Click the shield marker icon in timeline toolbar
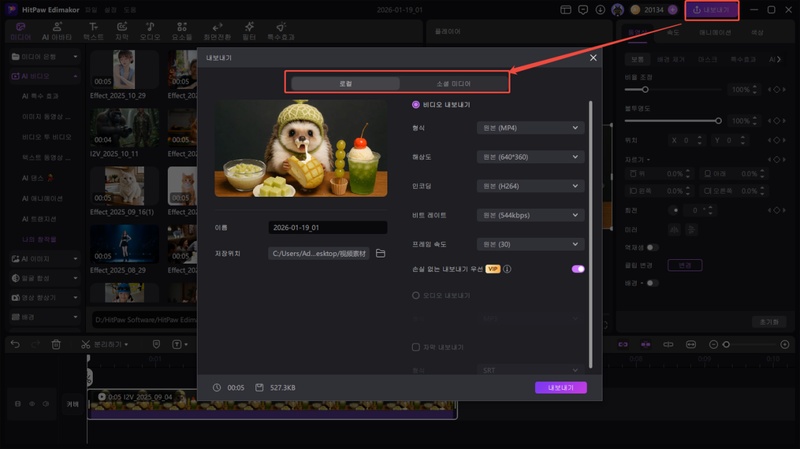Viewport: 800px width, 449px height. click(x=156, y=345)
